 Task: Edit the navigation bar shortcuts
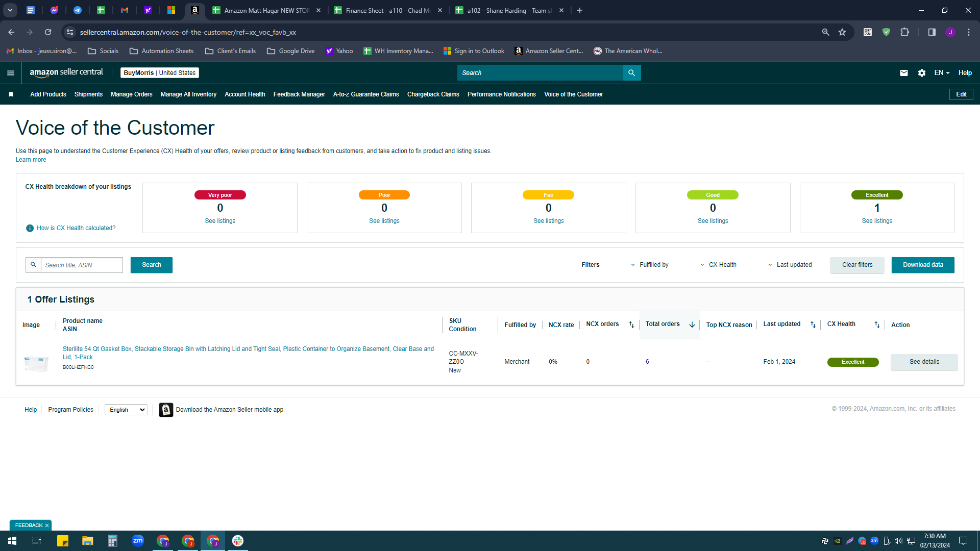click(x=961, y=94)
